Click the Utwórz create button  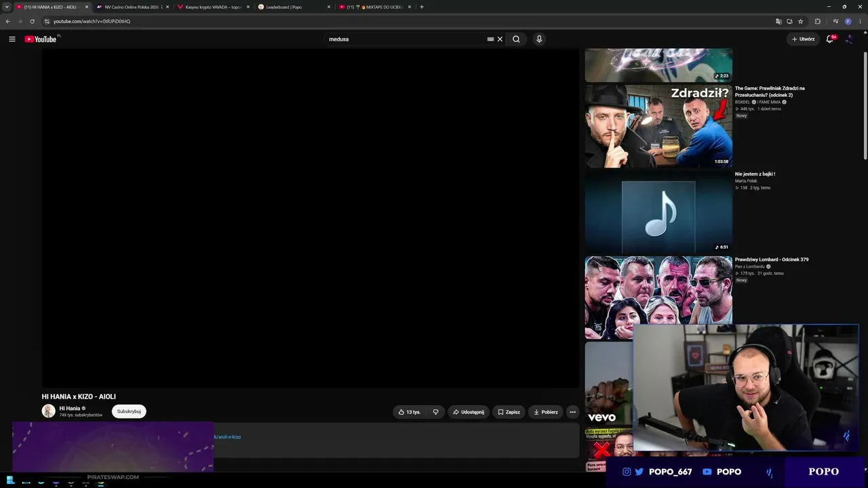click(803, 39)
